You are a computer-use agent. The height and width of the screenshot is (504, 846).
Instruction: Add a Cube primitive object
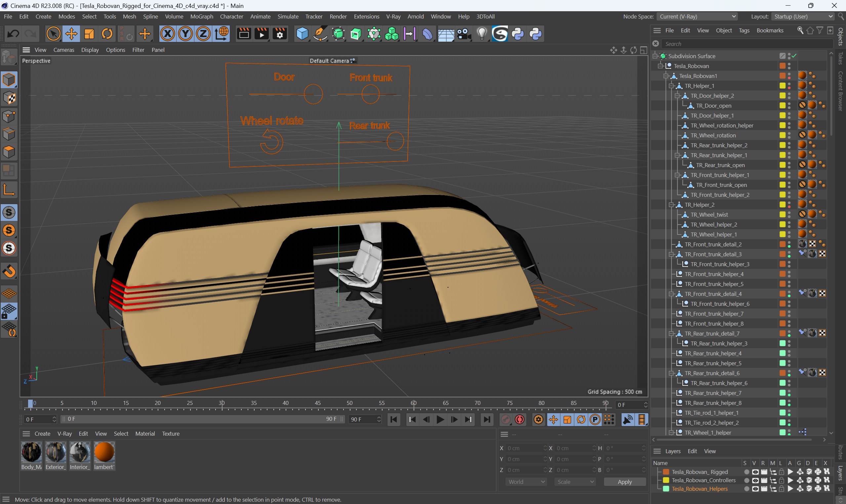302,34
